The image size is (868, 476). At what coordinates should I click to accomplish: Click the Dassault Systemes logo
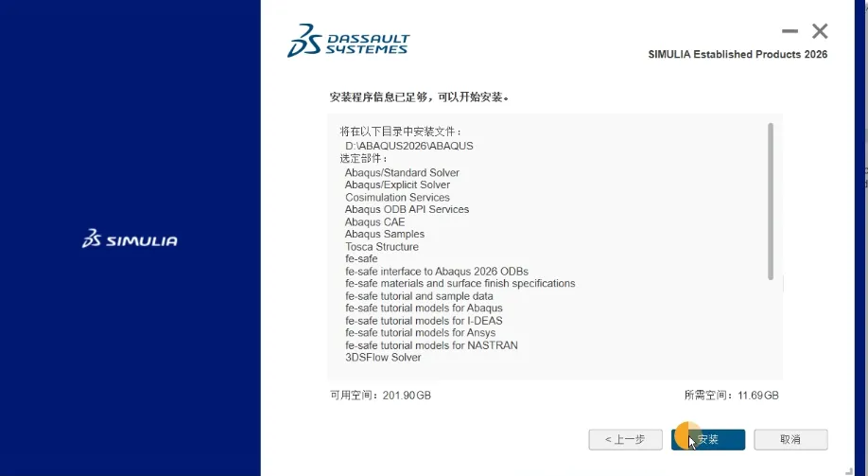click(349, 41)
